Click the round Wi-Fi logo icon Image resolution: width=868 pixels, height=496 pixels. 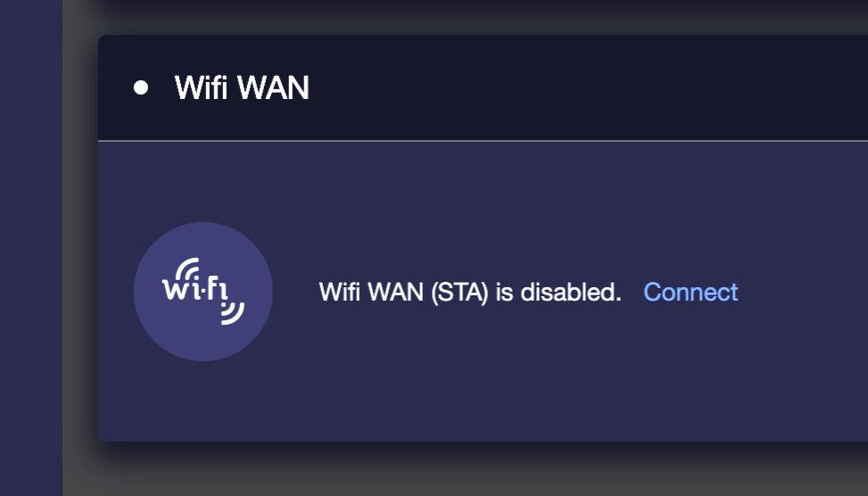(x=203, y=292)
